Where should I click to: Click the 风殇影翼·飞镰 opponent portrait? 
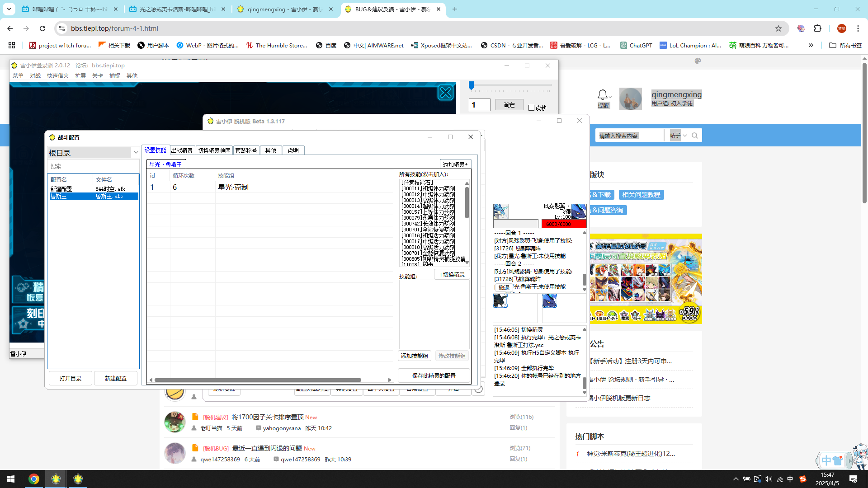[x=579, y=211]
